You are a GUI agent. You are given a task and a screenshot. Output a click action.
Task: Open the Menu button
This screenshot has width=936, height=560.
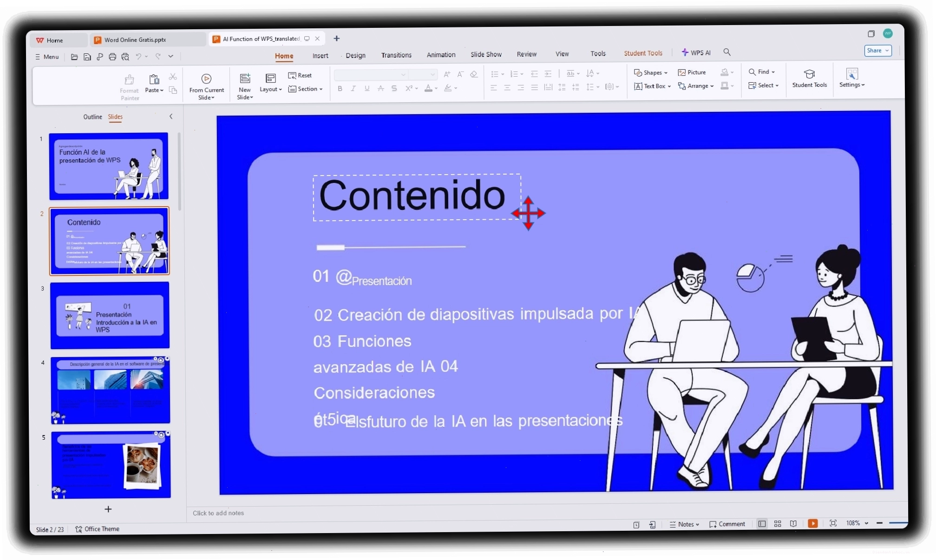(x=47, y=57)
